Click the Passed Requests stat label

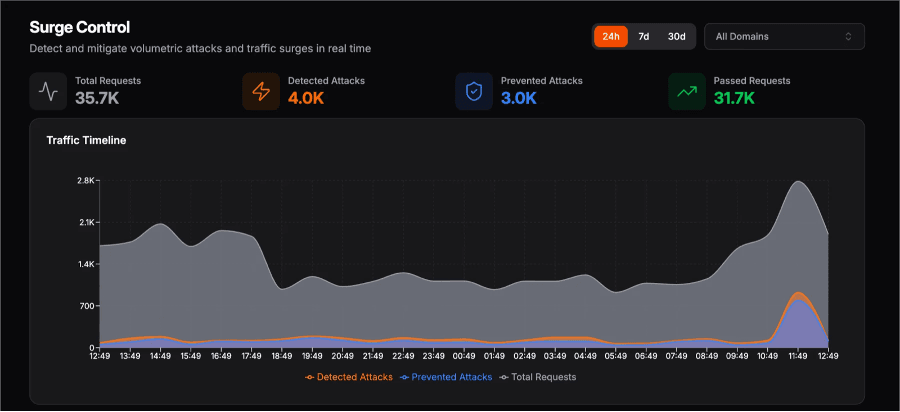click(x=752, y=81)
